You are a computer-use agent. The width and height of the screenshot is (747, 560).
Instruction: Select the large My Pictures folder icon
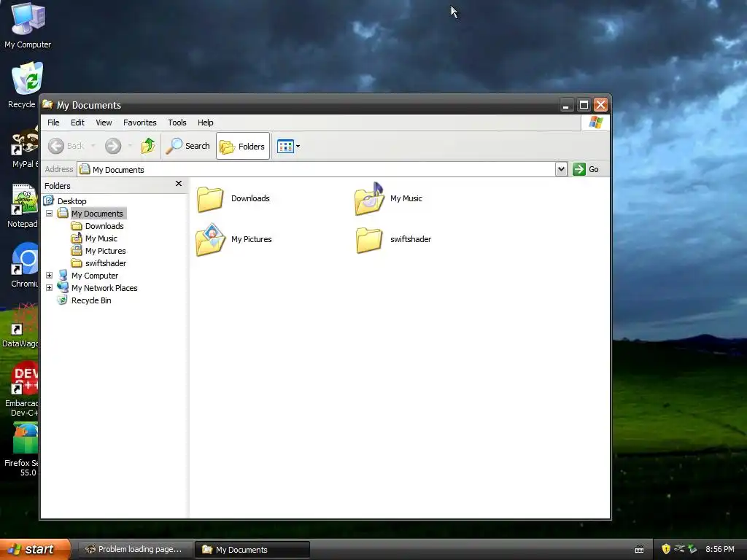[210, 239]
